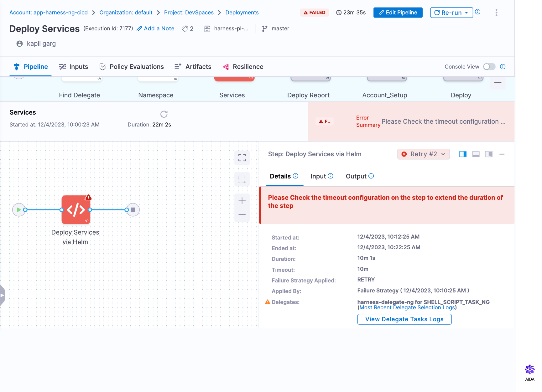Image resolution: width=542 pixels, height=392 pixels.
Task: Select the failed Deploy Services via Helm node
Action: (x=76, y=210)
